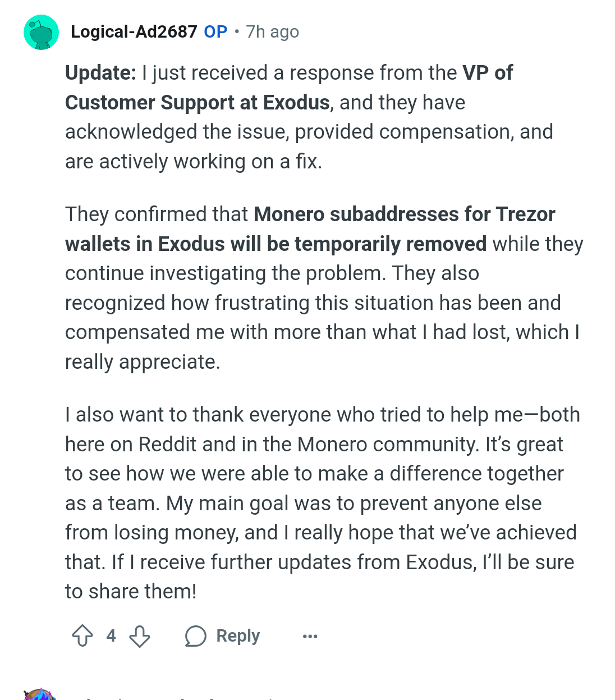Viewport: 615px width, 700px height.
Task: Click the speech bubble reply icon
Action: click(195, 636)
